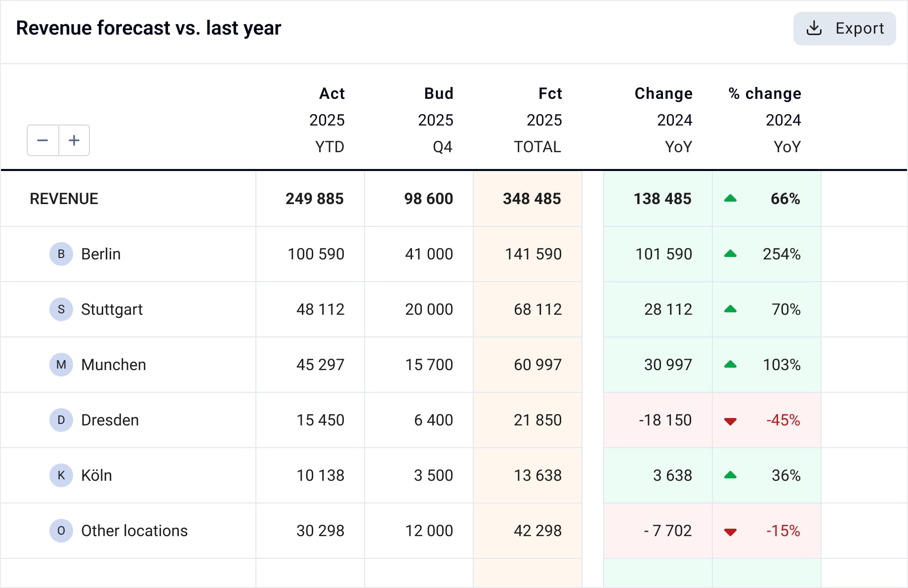Click the 36% change value

(786, 475)
